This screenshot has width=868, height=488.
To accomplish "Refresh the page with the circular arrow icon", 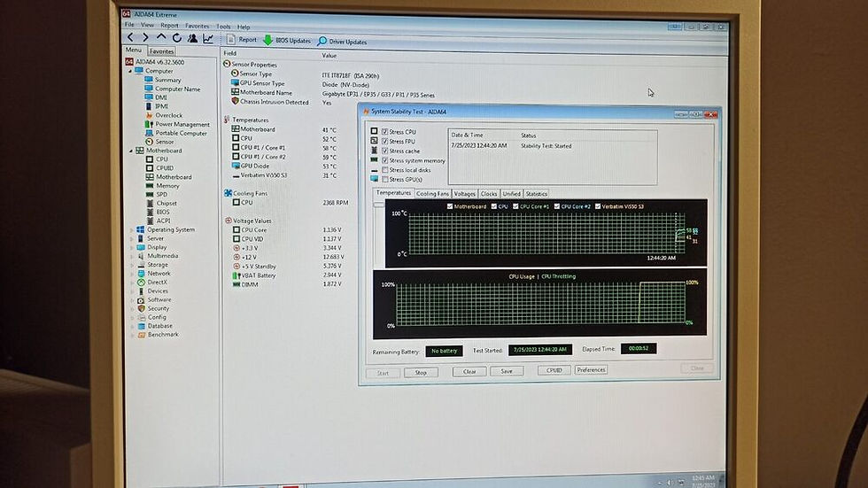I will [176, 37].
